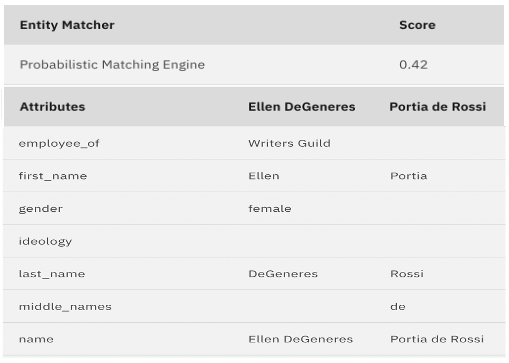This screenshot has width=509, height=363.
Task: Select the ideology attribute row
Action: click(x=254, y=241)
